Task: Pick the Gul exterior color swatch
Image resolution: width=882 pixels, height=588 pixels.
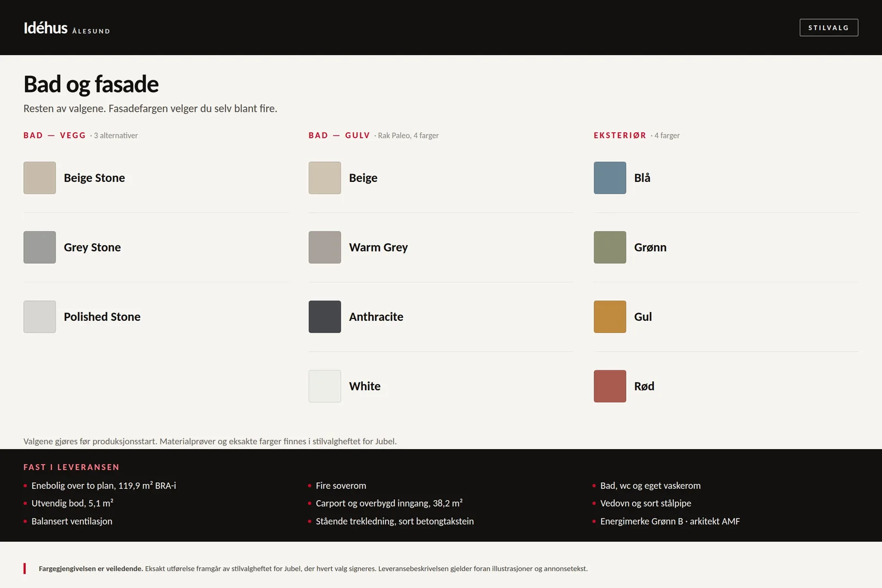Action: [x=610, y=317]
